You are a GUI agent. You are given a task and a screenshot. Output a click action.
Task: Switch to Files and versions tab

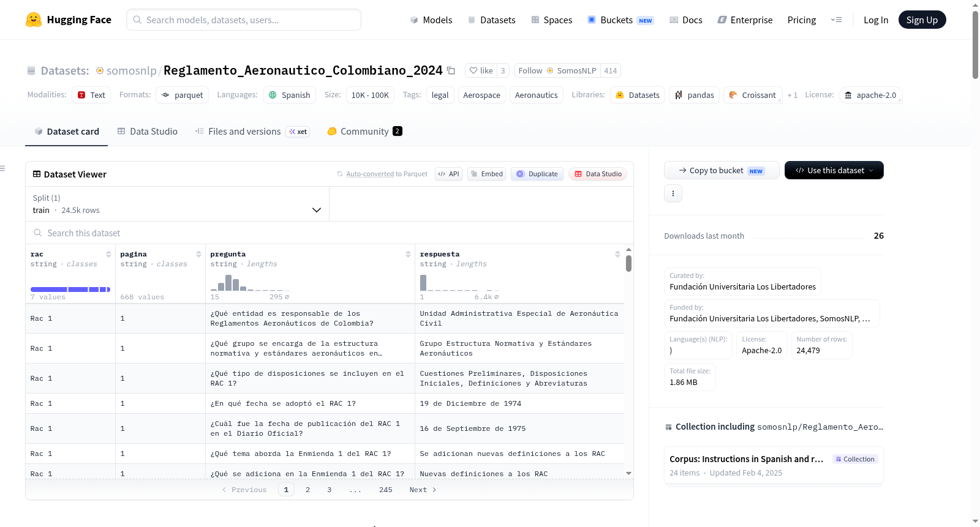tap(252, 131)
